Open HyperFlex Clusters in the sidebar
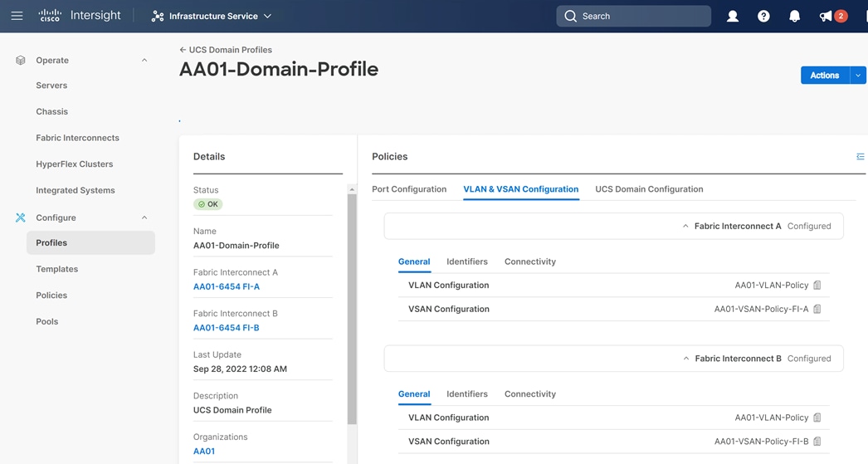The height and width of the screenshot is (464, 868). click(x=74, y=164)
